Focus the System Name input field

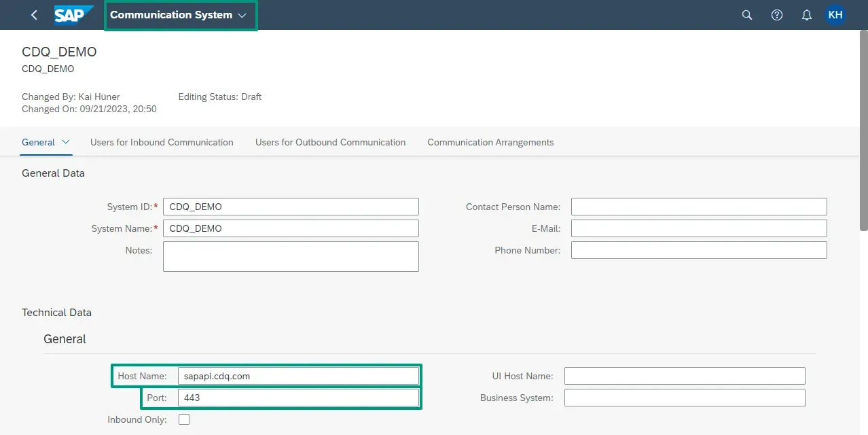coord(291,228)
